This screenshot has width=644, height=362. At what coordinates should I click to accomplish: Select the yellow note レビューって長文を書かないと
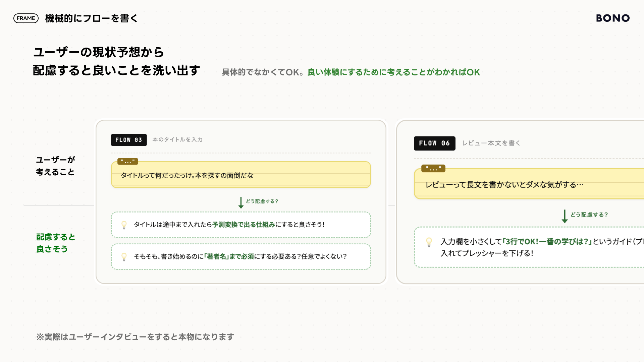529,184
